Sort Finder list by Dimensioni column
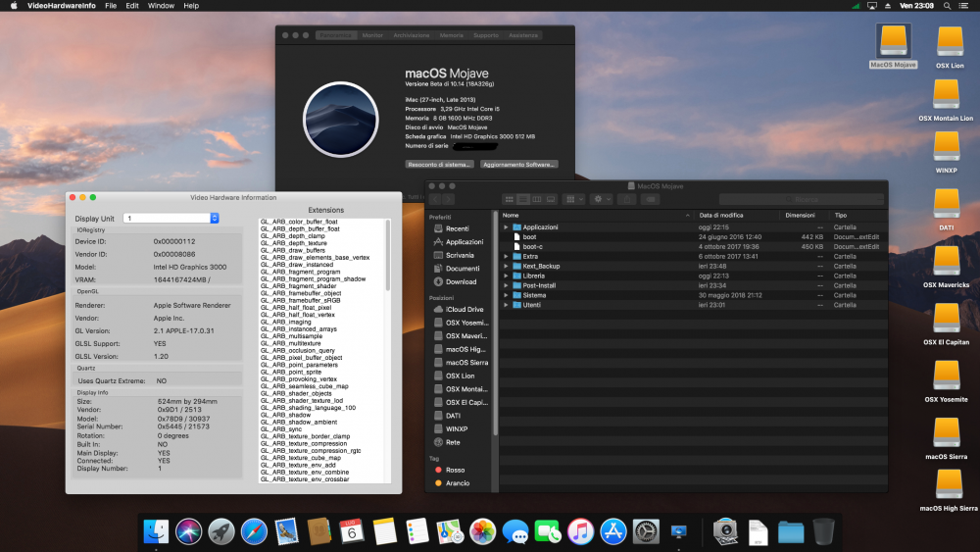Screen dimensions: 980x552 click(x=800, y=215)
